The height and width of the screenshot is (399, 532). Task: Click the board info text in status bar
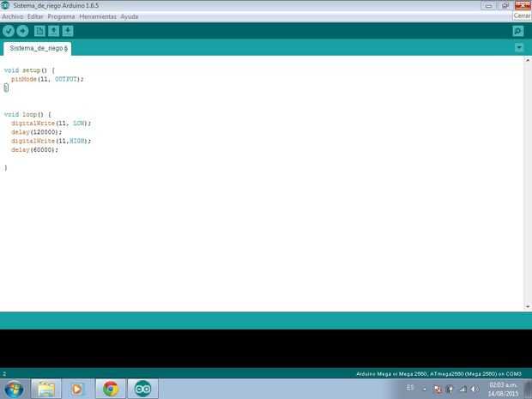pyautogui.click(x=438, y=374)
